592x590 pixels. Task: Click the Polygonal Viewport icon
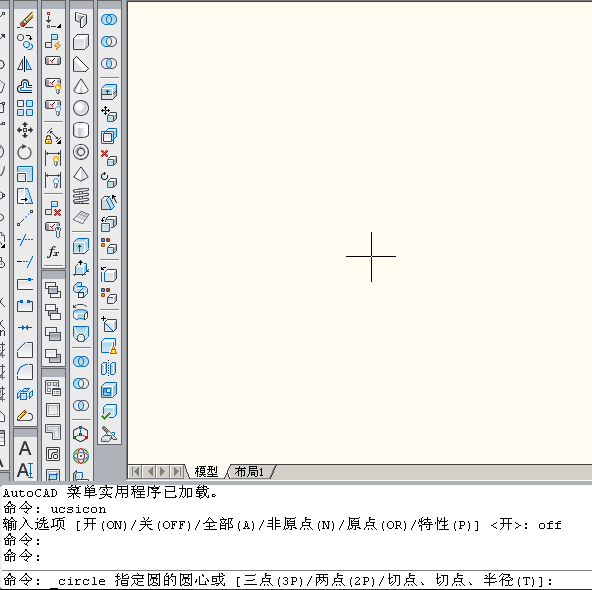[53, 432]
